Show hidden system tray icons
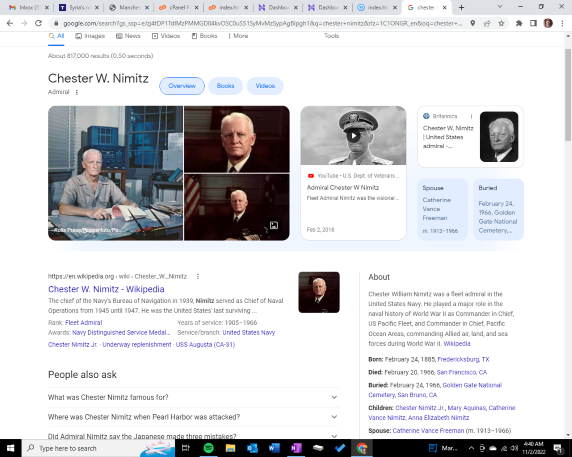 click(471, 448)
